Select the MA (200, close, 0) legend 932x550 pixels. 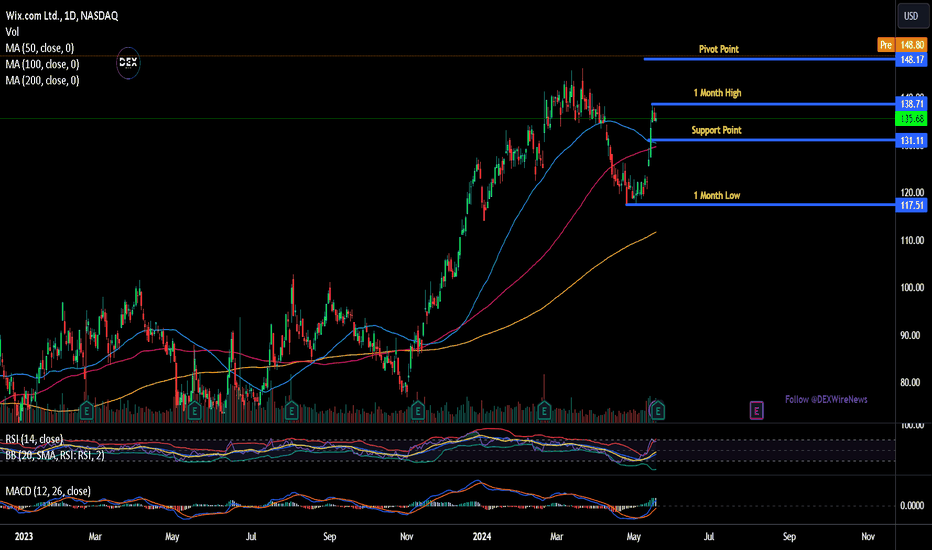42,80
